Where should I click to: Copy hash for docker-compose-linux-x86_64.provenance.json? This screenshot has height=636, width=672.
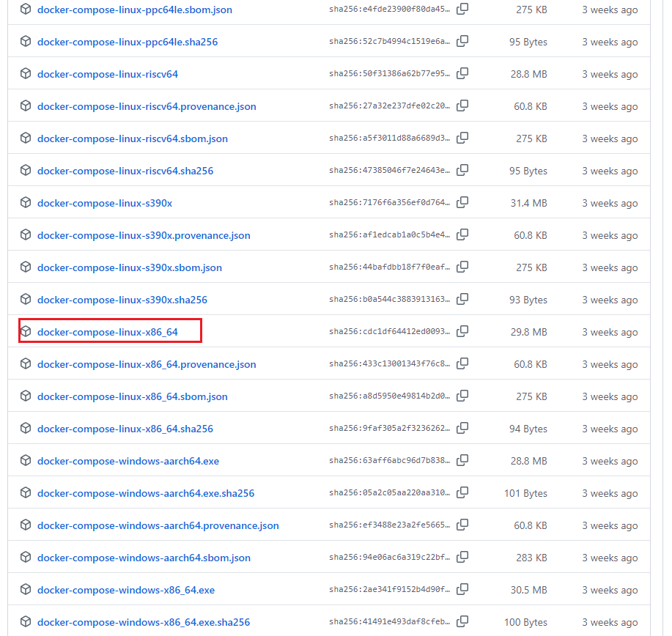462,363
